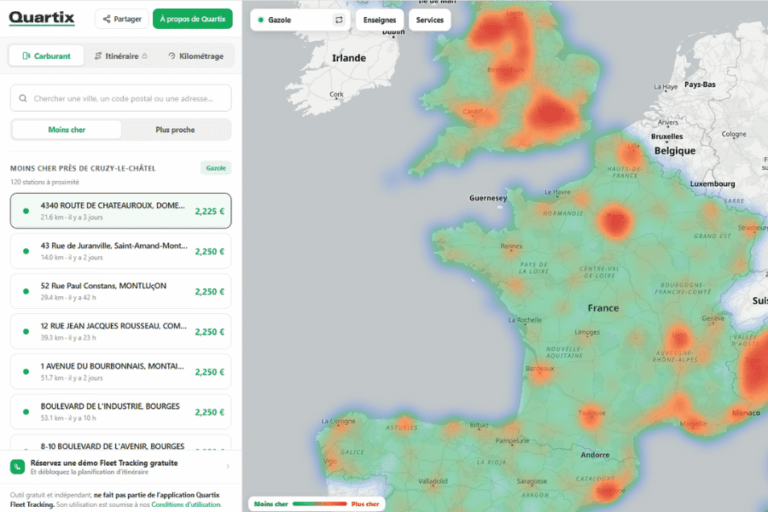Select the Moins cher sorting option
The height and width of the screenshot is (512, 768).
(x=67, y=130)
